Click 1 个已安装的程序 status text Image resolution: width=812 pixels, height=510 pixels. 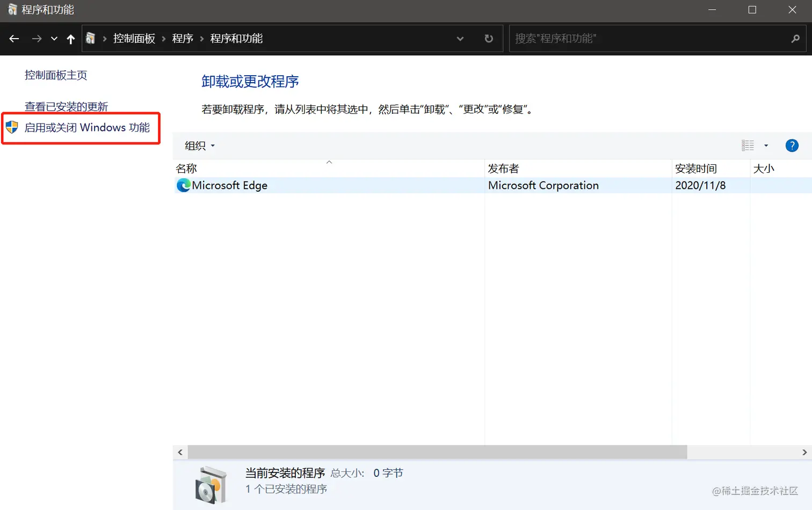point(286,489)
